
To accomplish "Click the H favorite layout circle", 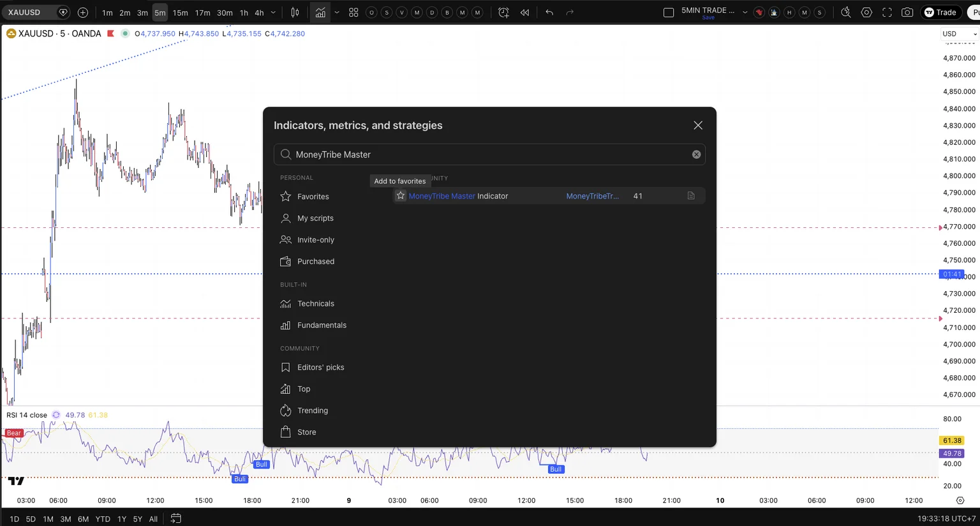I will click(x=789, y=12).
